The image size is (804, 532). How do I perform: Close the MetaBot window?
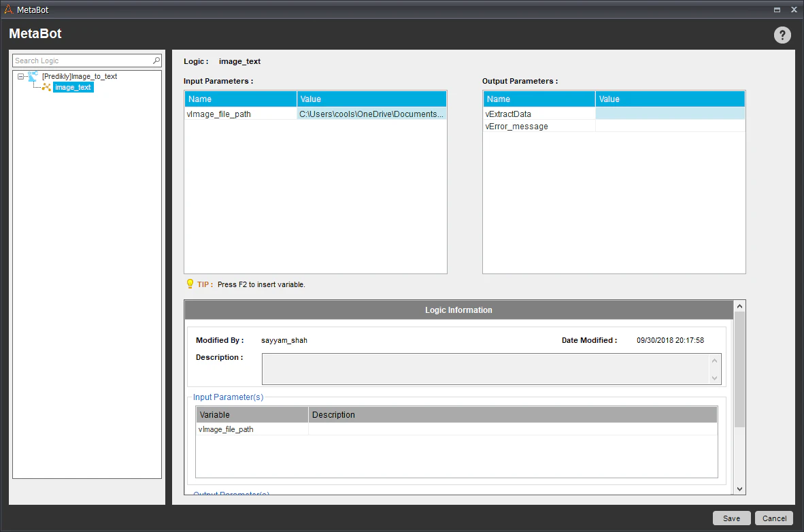[x=794, y=10]
